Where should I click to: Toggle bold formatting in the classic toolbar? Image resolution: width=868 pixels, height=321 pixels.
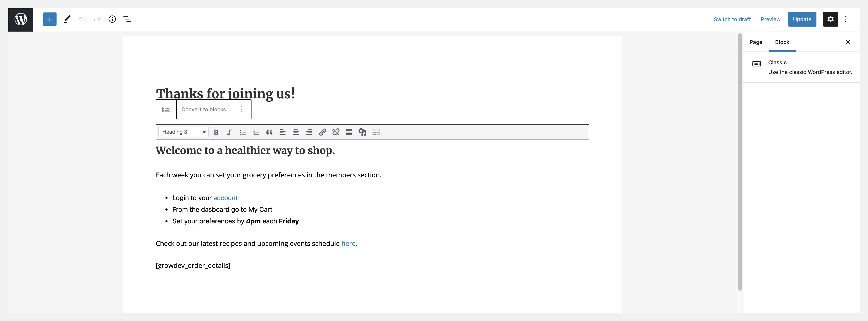tap(216, 132)
